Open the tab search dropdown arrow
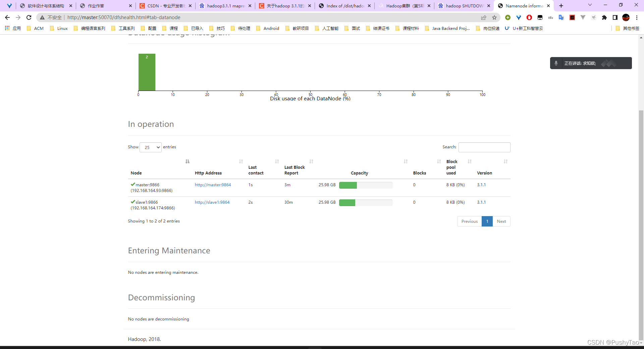644x349 pixels. [x=590, y=5]
